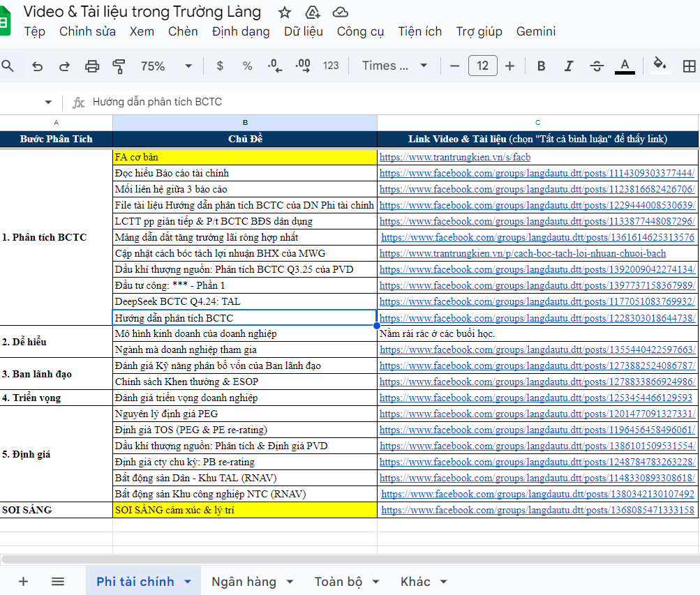
Task: Click the fx function icon
Action: 79,103
